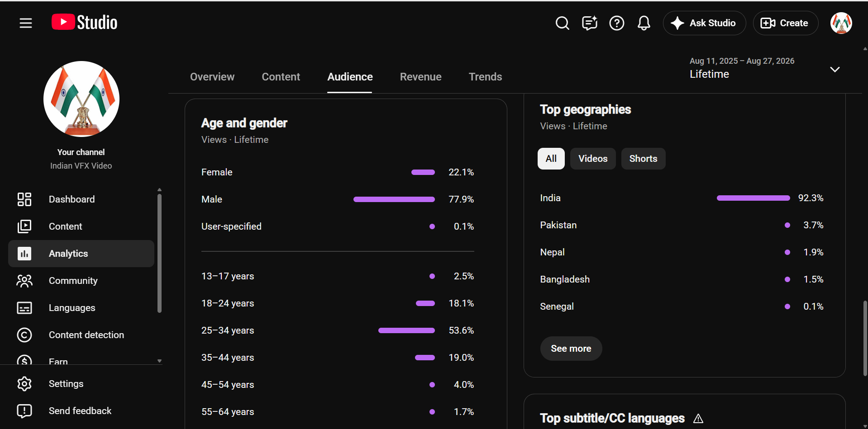
Task: Click the Content detection copyright icon
Action: [x=24, y=335]
